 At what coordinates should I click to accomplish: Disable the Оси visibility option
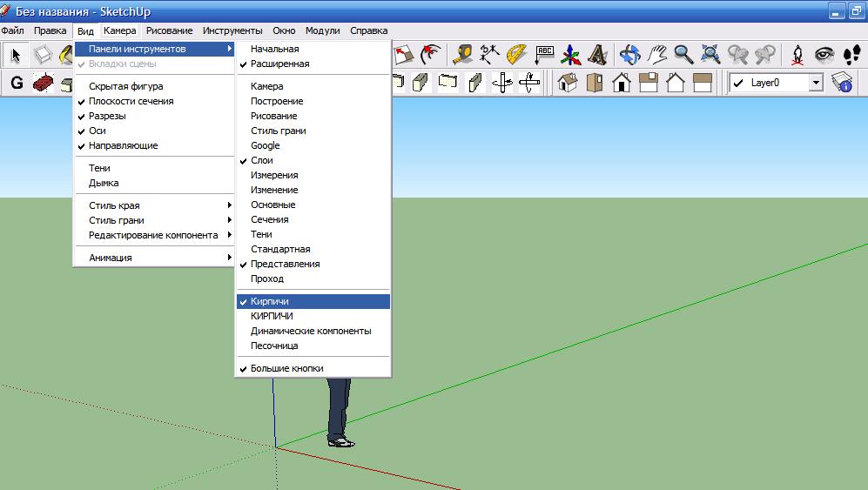[x=97, y=131]
